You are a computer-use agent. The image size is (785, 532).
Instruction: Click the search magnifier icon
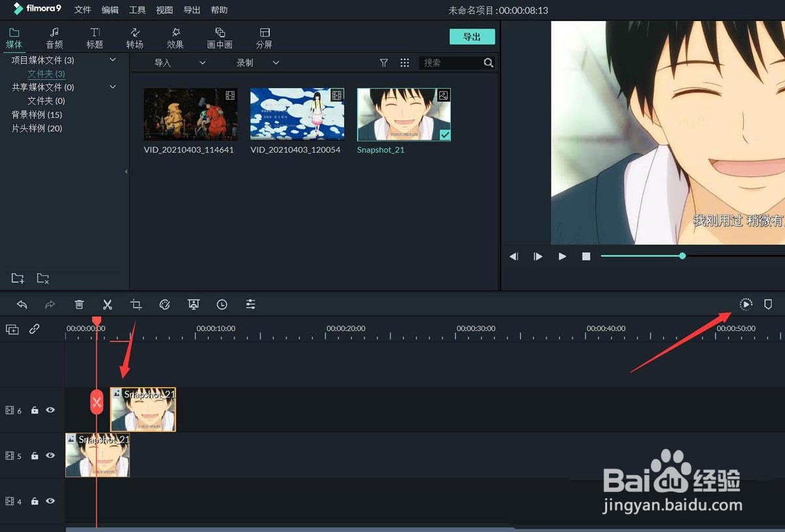(x=489, y=63)
